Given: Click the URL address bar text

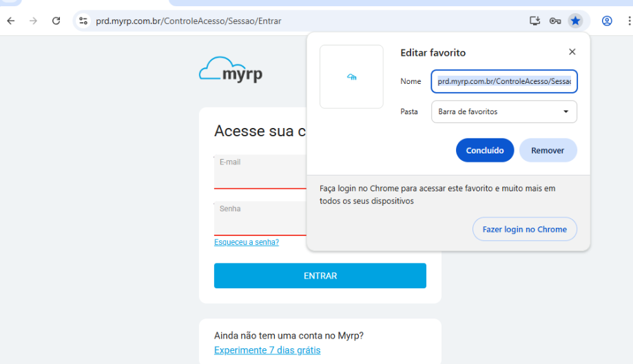Looking at the screenshot, I should coord(189,21).
